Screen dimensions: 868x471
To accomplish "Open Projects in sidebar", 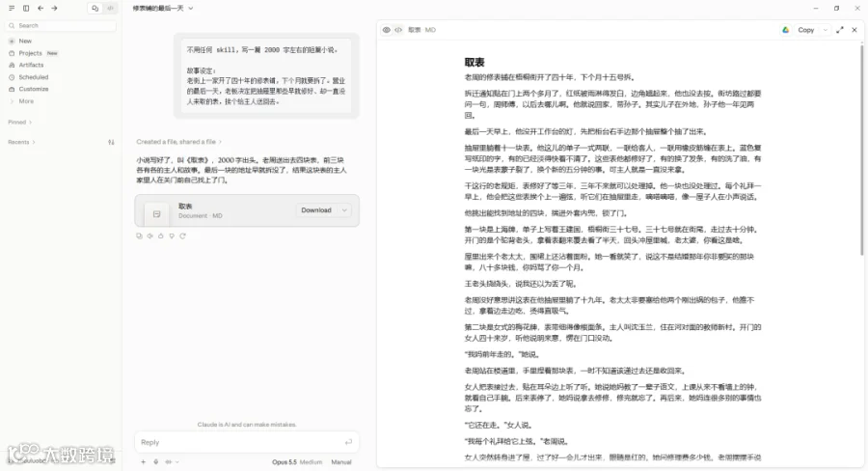I will (x=30, y=53).
